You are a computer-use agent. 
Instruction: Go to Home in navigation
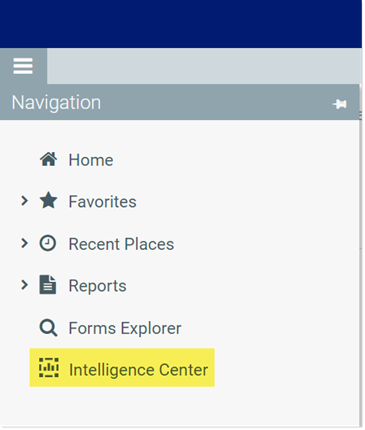point(91,160)
